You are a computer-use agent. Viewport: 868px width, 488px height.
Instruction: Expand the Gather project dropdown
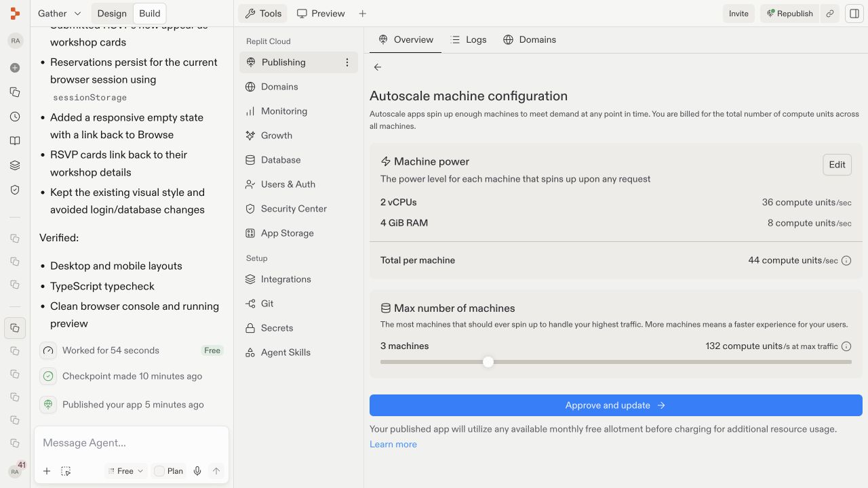[60, 14]
